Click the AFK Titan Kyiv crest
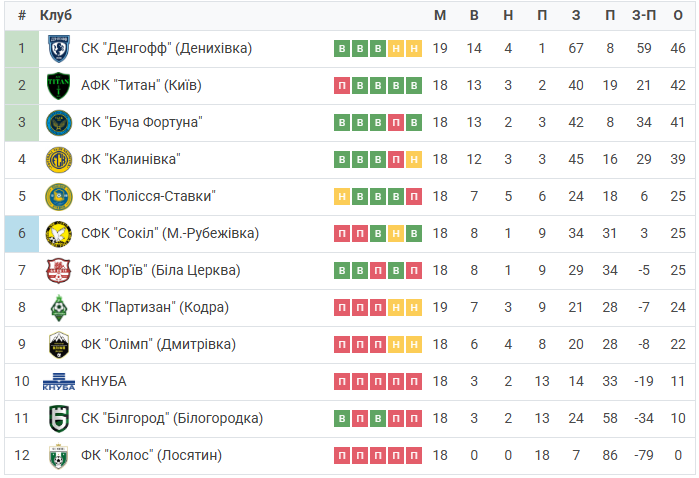This screenshot has width=699, height=478. (x=59, y=86)
